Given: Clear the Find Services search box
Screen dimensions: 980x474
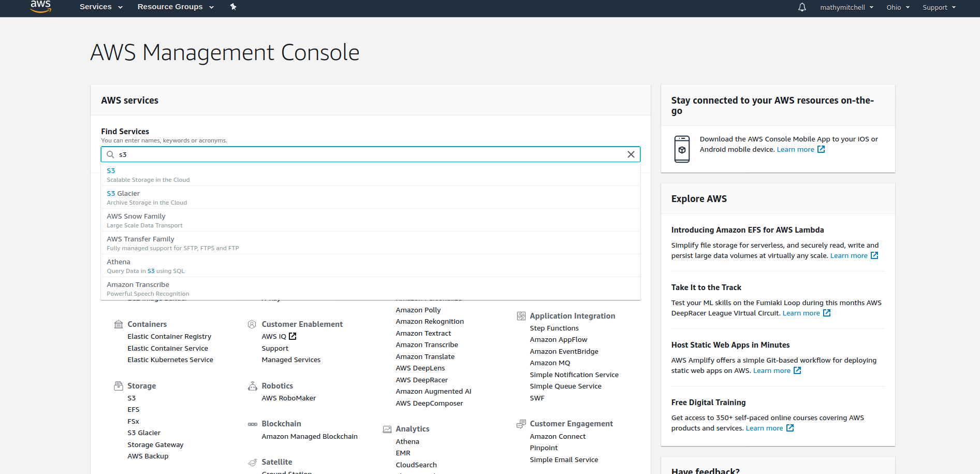Looking at the screenshot, I should pyautogui.click(x=631, y=154).
